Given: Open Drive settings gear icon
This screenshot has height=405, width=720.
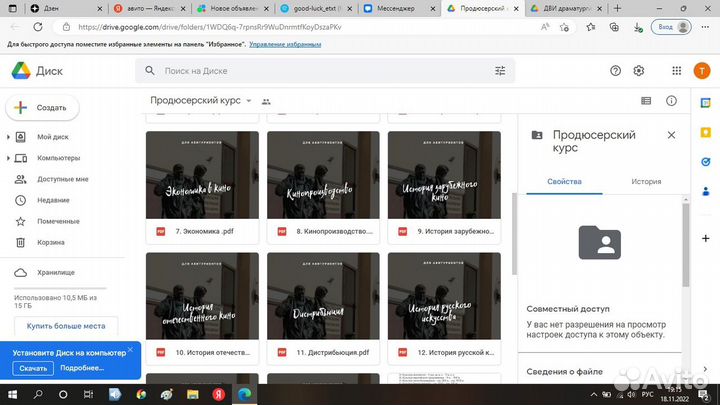Looking at the screenshot, I should point(639,71).
